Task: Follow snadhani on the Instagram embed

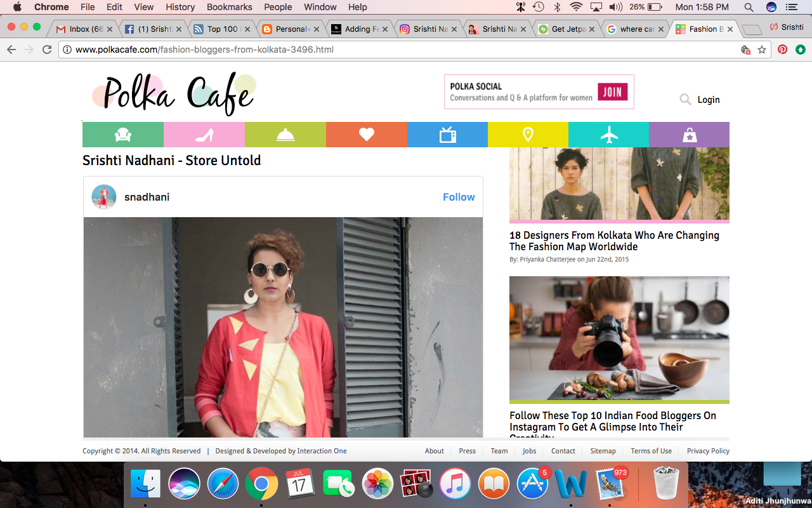Action: click(x=458, y=197)
